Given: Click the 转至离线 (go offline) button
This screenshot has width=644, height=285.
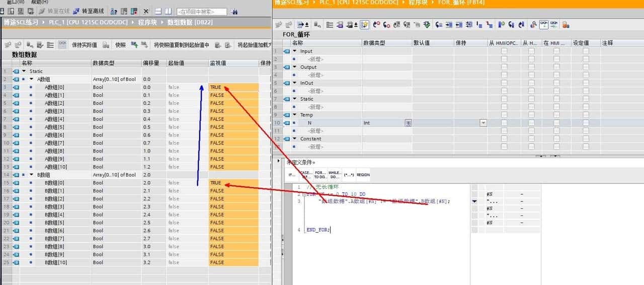Looking at the screenshot, I should (89, 11).
